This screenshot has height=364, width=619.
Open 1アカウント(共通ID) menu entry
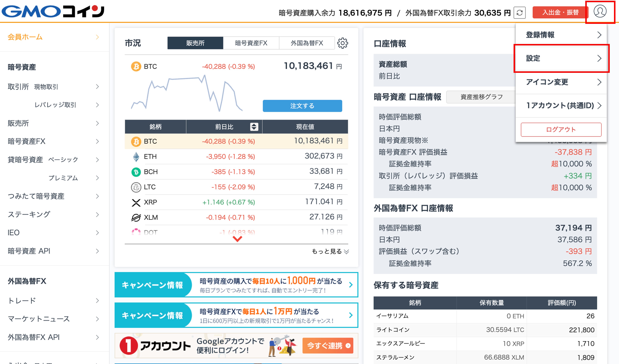(561, 105)
